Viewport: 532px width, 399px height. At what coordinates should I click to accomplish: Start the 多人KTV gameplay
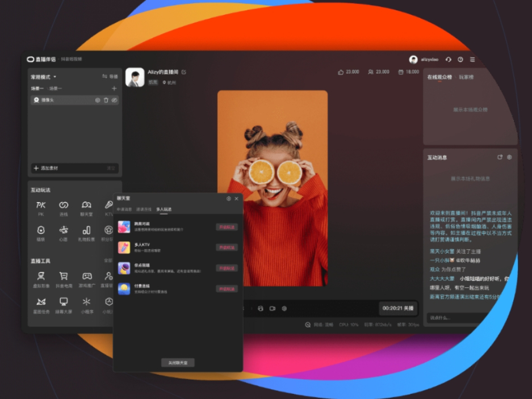click(x=227, y=247)
